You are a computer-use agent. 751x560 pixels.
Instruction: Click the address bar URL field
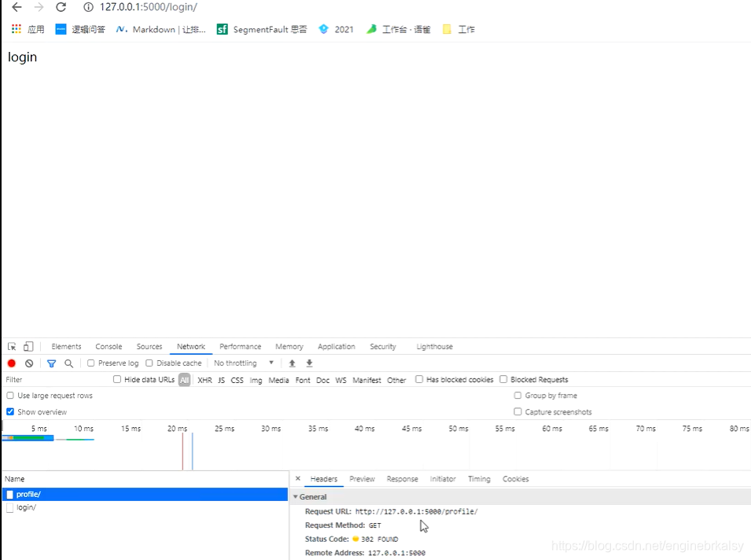pyautogui.click(x=149, y=7)
